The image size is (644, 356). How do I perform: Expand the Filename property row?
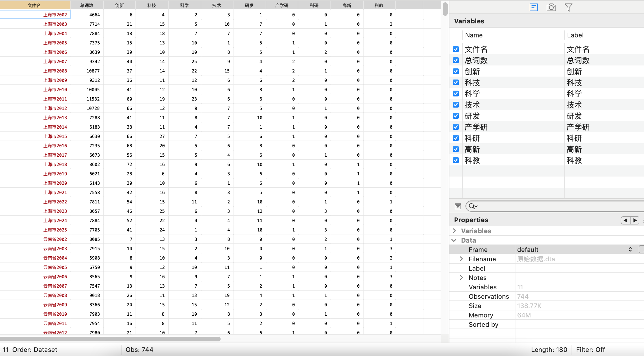pyautogui.click(x=461, y=259)
